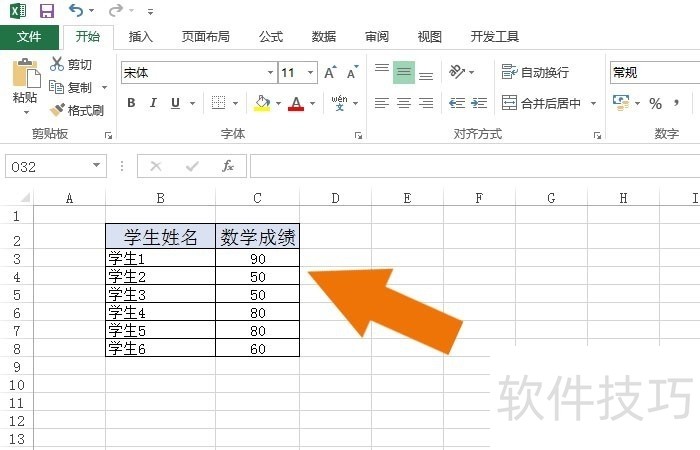The height and width of the screenshot is (450, 700).
Task: Click the increase font size icon
Action: click(330, 72)
